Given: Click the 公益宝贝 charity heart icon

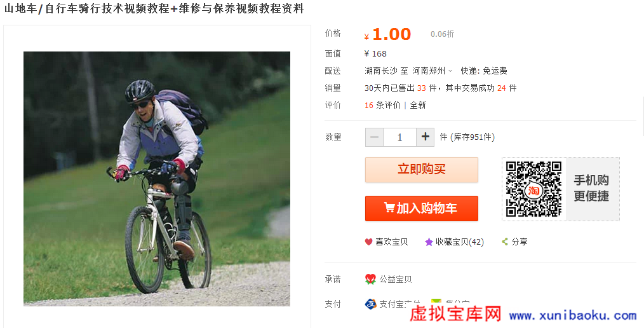Looking at the screenshot, I should click(370, 280).
